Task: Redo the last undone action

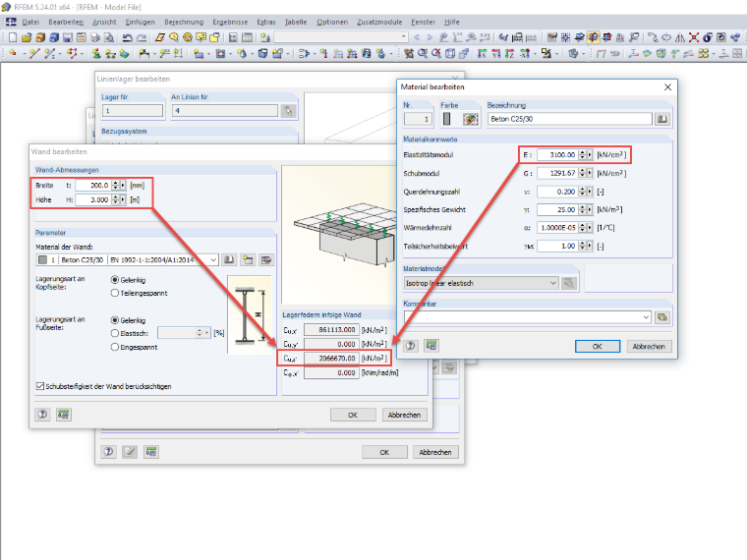Action: [x=142, y=37]
